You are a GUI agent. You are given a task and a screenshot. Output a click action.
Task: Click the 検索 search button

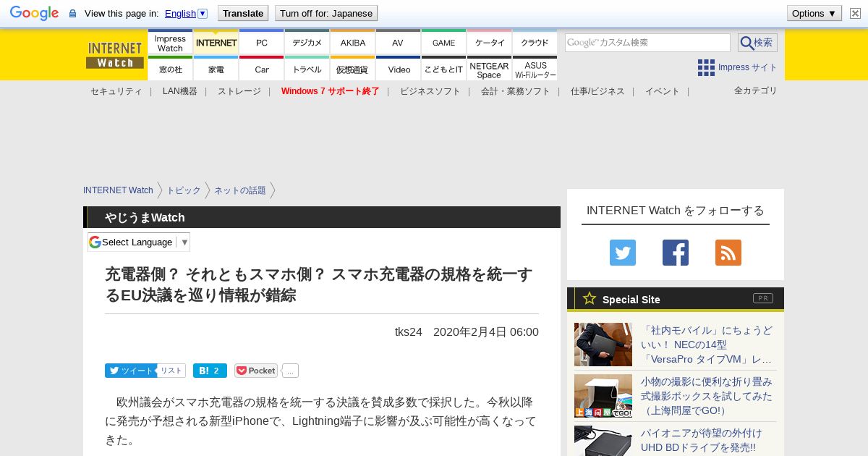(x=757, y=43)
